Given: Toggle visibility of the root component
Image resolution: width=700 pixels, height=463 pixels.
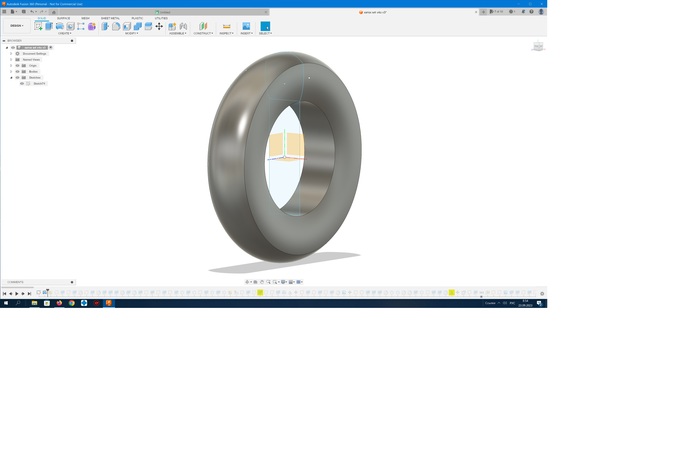Looking at the screenshot, I should point(13,47).
